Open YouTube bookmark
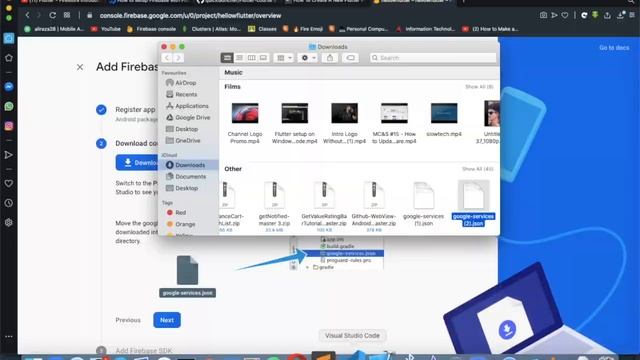Screen dimensions: 640x360 [x=105, y=29]
